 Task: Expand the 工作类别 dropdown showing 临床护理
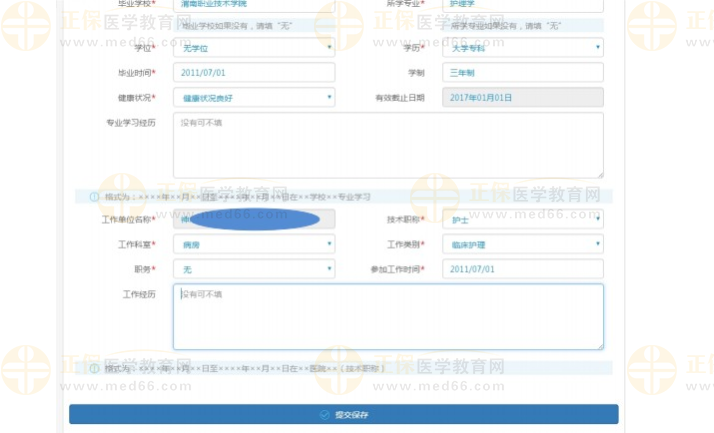(x=522, y=244)
